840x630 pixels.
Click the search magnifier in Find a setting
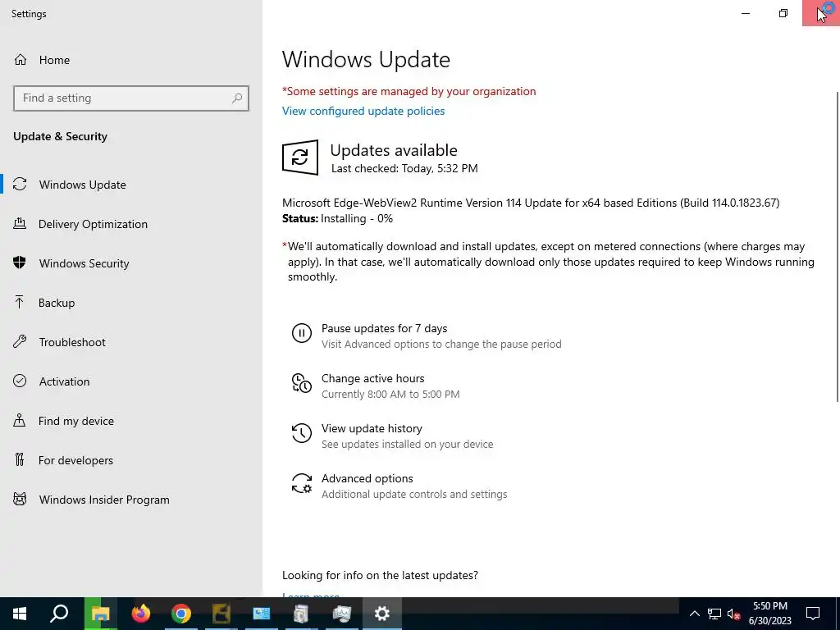coord(237,98)
